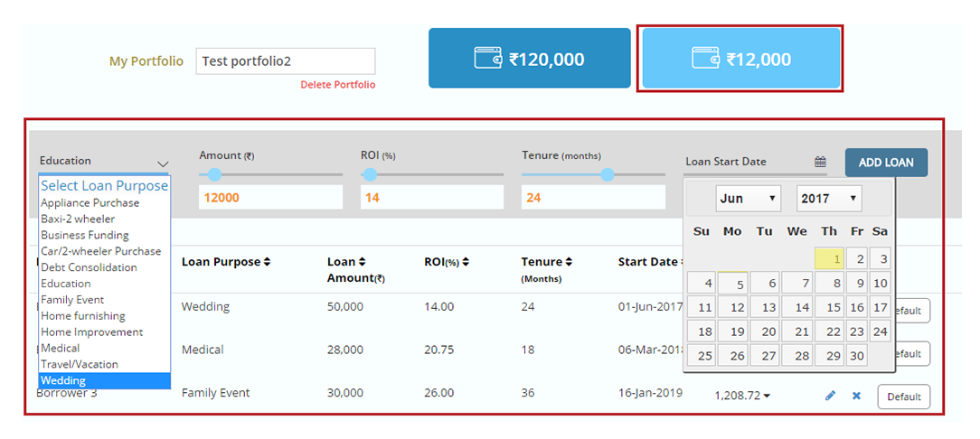Click the pencil edit icon for Borrower 3
Viewport: 980px width, 439px height.
[830, 396]
